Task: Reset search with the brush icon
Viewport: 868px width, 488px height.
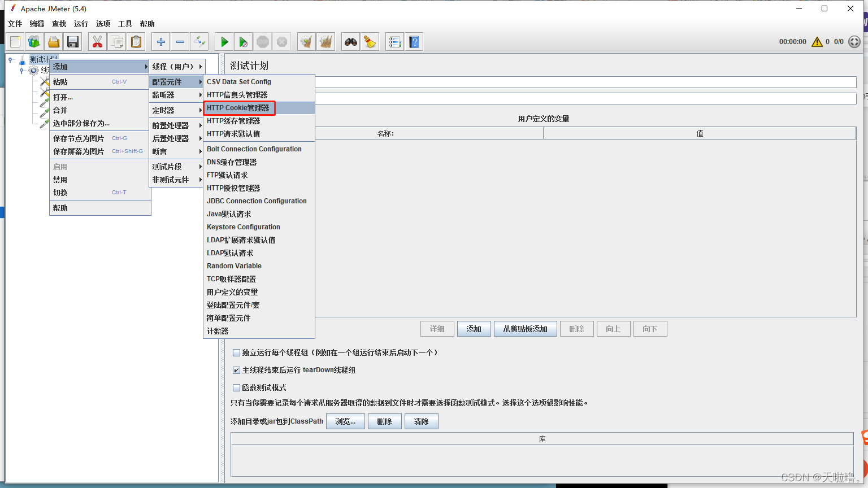Action: point(370,42)
